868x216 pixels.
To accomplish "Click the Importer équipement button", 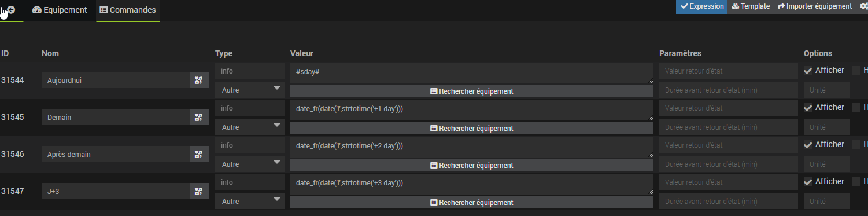I will coord(815,6).
